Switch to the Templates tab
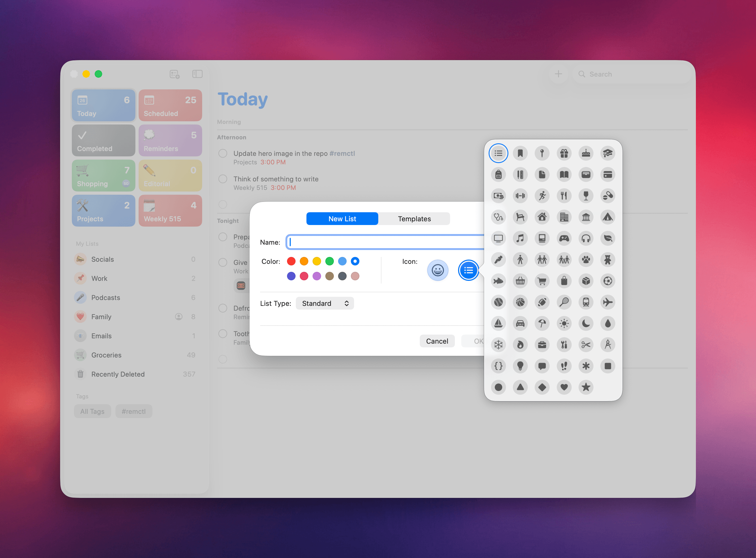 coord(414,219)
